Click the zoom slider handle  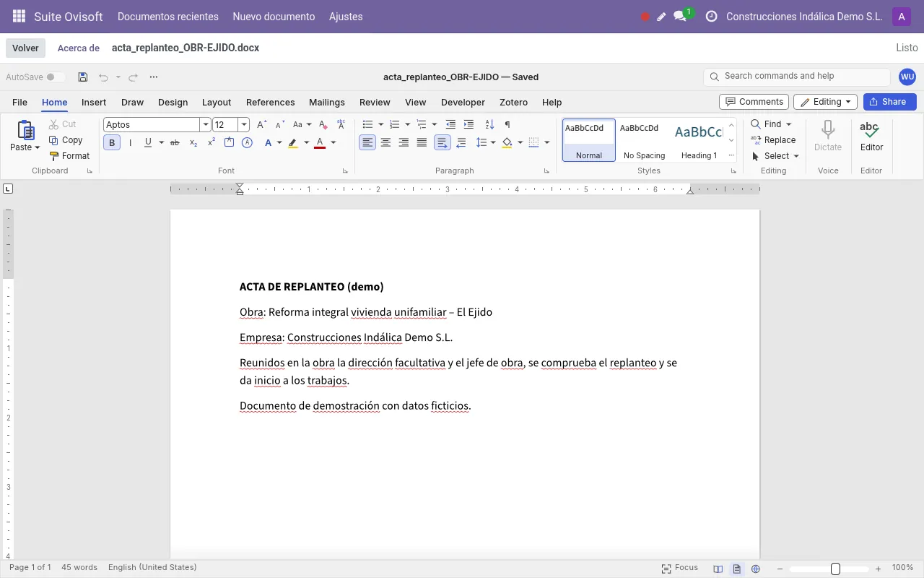click(x=835, y=569)
